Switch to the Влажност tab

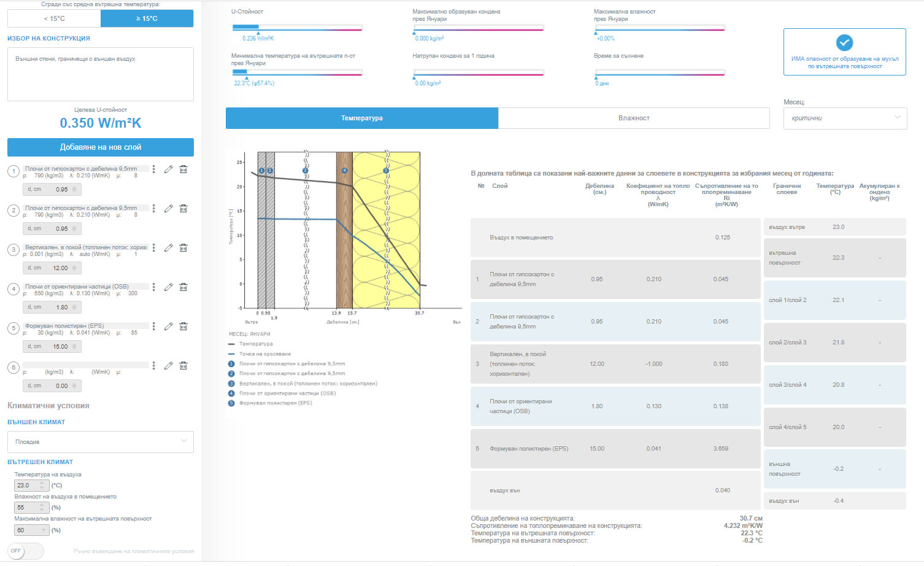634,118
